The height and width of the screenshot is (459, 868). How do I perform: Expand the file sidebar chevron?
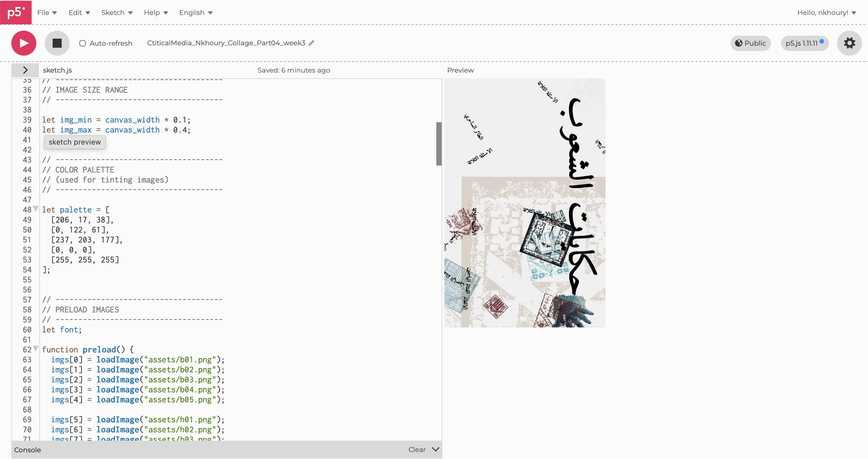pyautogui.click(x=25, y=70)
